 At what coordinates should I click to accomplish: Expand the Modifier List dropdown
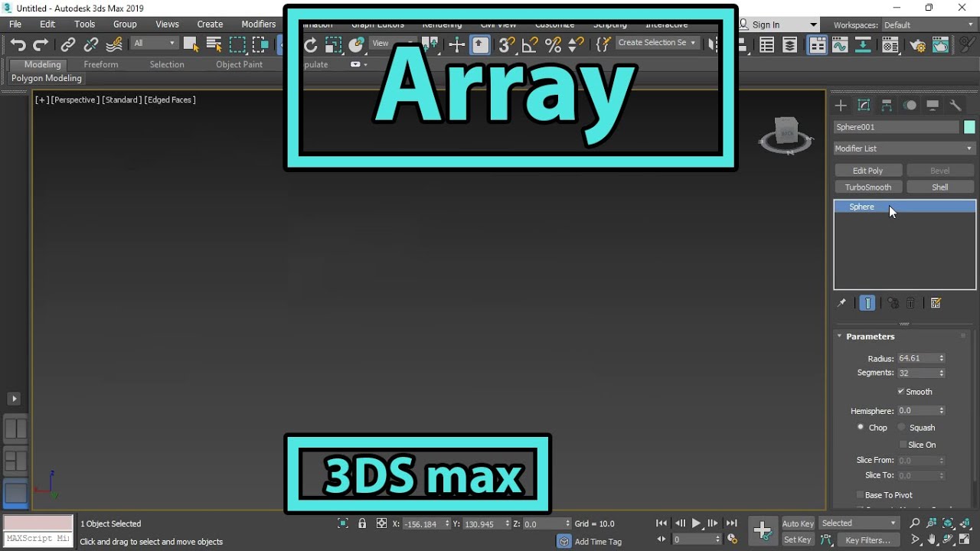click(x=904, y=148)
